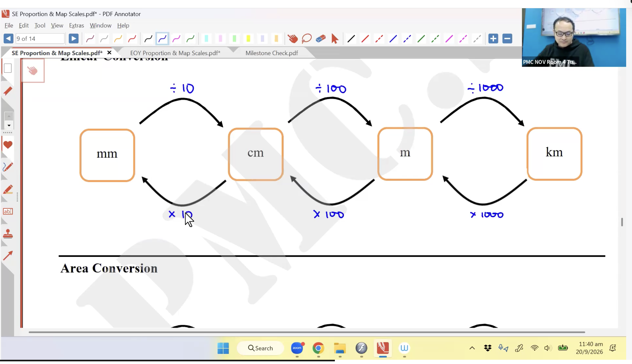Select the orange pen preset

118,39
